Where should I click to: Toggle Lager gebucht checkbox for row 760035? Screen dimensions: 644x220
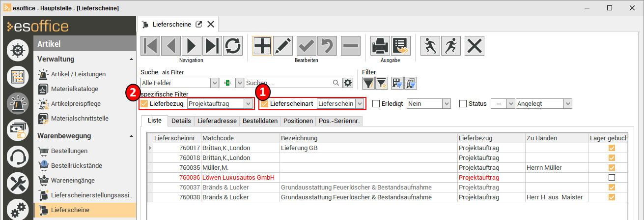[612, 167]
